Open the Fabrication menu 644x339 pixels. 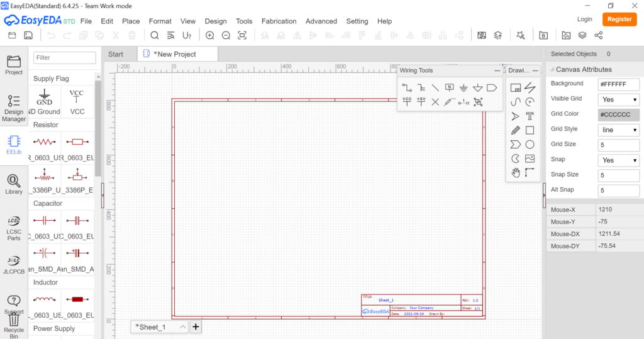279,21
